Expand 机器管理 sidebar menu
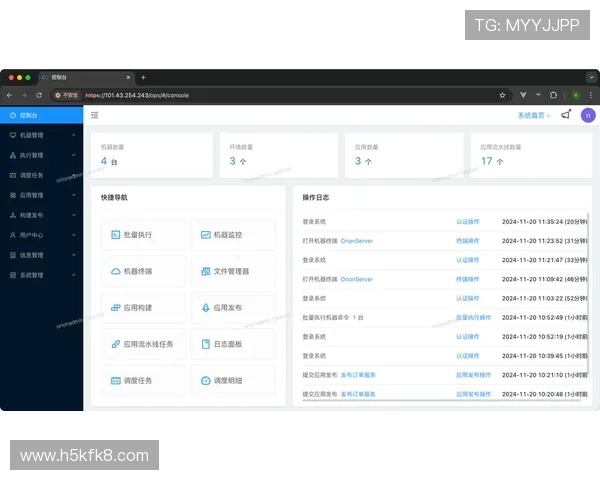The width and height of the screenshot is (600, 480). pos(42,135)
